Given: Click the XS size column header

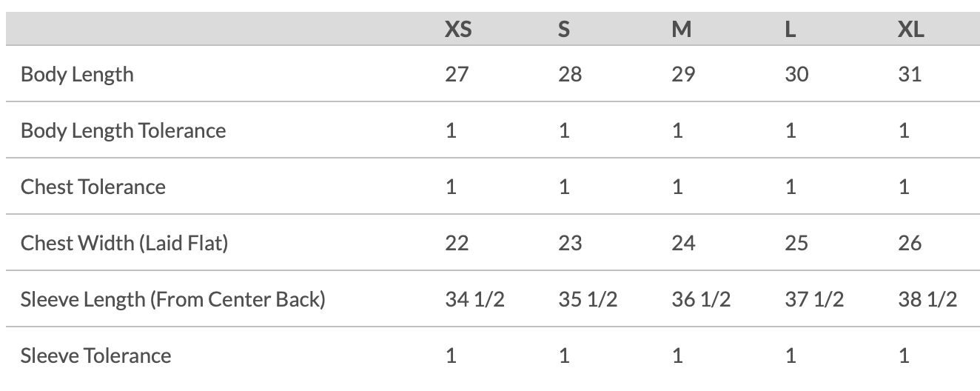Looking at the screenshot, I should pyautogui.click(x=458, y=30).
